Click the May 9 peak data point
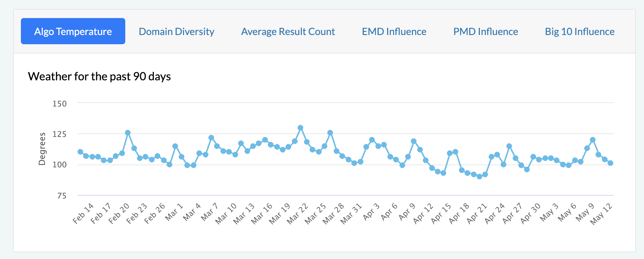This screenshot has height=259, width=644. 593,140
